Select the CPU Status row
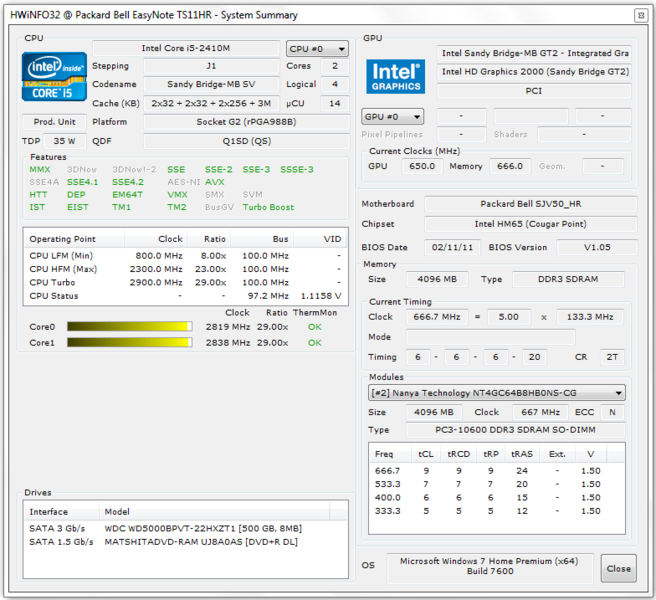The width and height of the screenshot is (656, 600). (185, 296)
